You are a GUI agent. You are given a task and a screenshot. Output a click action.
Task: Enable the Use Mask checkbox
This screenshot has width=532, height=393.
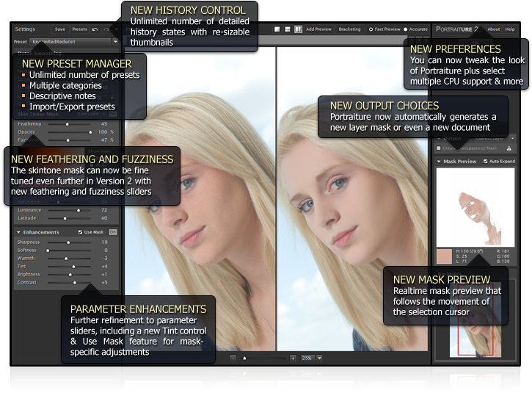tap(80, 232)
